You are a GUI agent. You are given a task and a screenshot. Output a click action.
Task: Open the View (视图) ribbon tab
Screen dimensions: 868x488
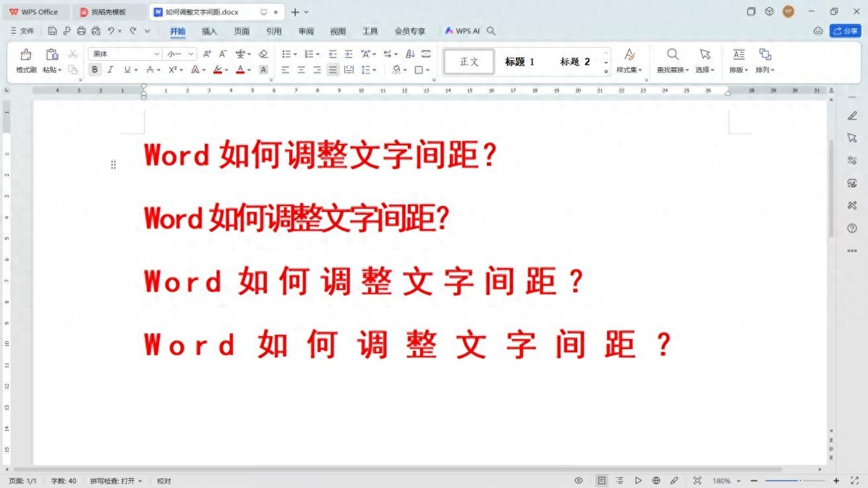[338, 31]
